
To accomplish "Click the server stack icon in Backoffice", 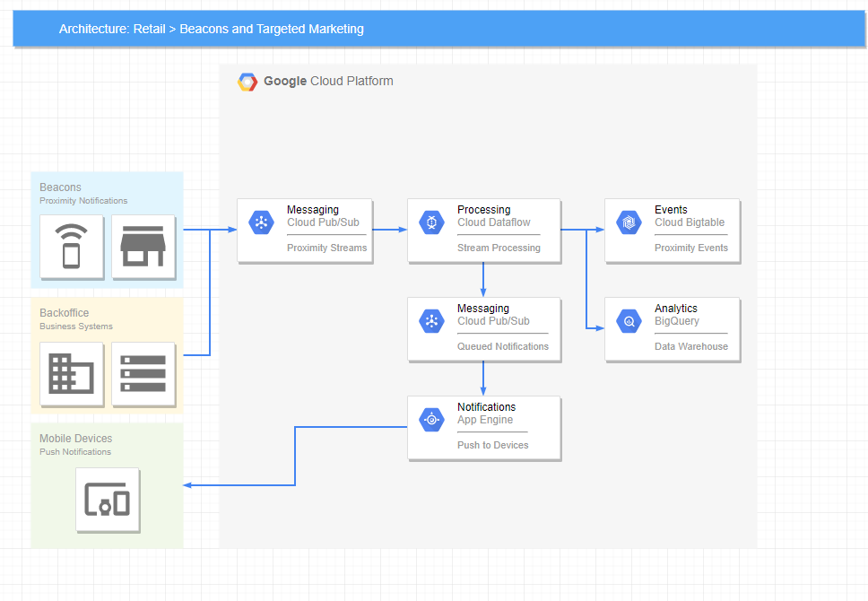I will (x=143, y=374).
